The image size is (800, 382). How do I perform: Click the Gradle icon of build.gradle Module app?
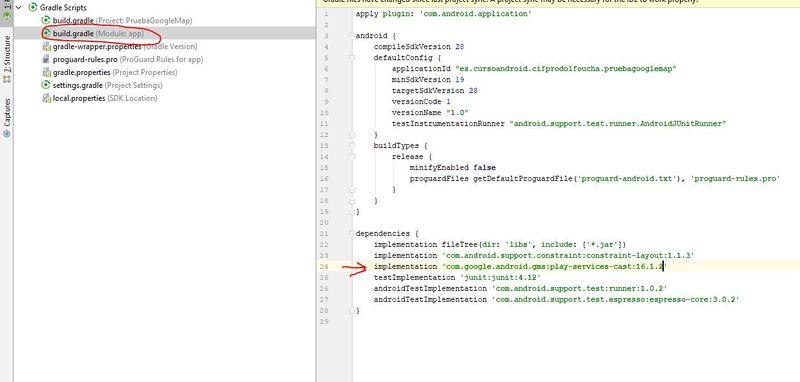pos(47,34)
